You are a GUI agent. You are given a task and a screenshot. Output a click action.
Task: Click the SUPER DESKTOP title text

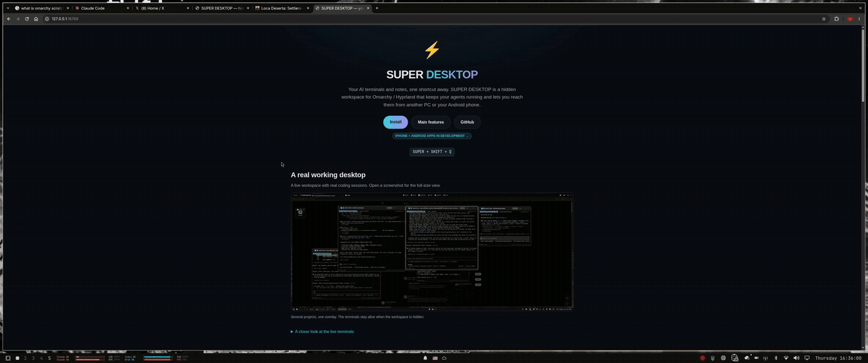(432, 74)
